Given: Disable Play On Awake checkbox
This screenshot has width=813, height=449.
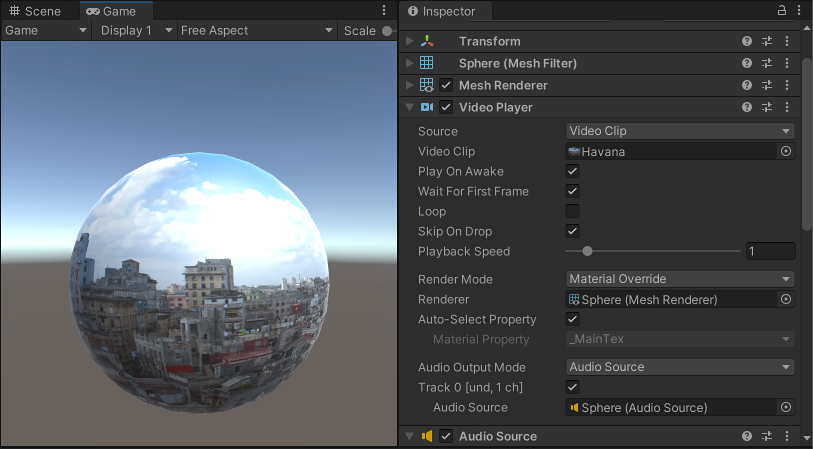Looking at the screenshot, I should [573, 171].
